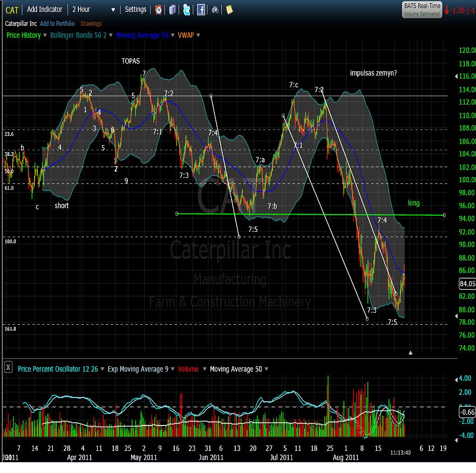Open the alarm clock alert icon

(x=159, y=10)
